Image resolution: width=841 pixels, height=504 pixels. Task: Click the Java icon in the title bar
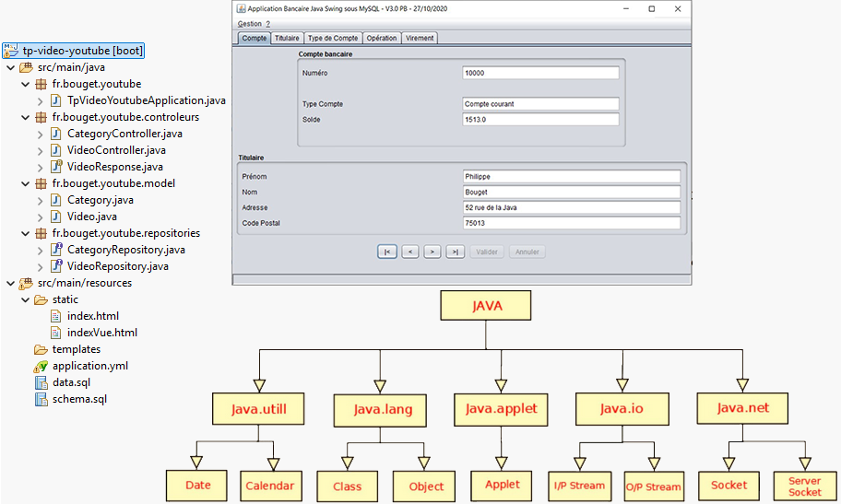pyautogui.click(x=240, y=8)
